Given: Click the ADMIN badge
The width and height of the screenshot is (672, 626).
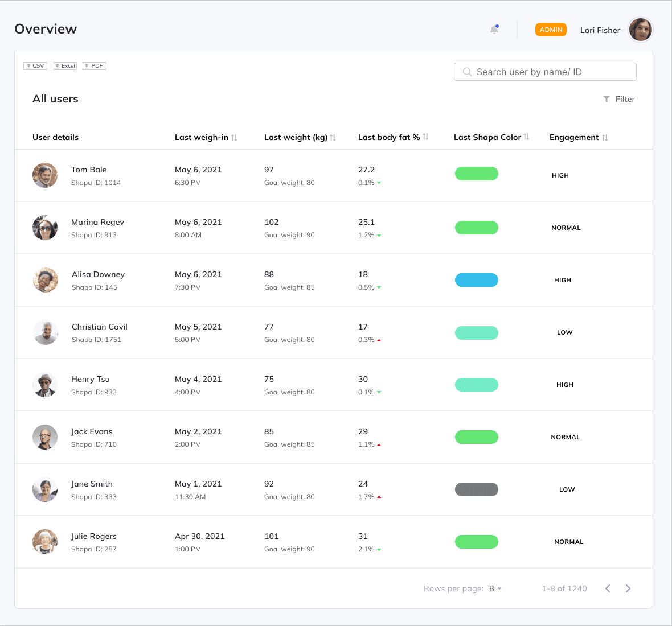Looking at the screenshot, I should coord(550,29).
